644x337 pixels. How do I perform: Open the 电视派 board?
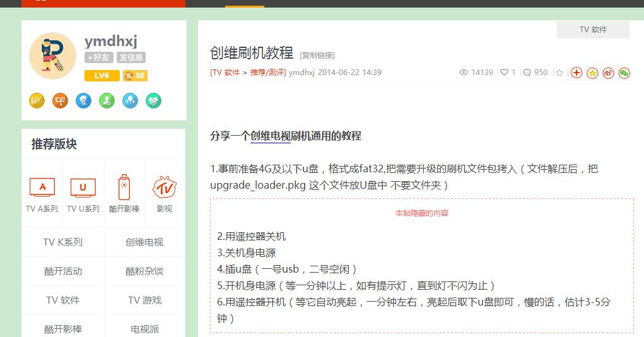[x=144, y=329]
